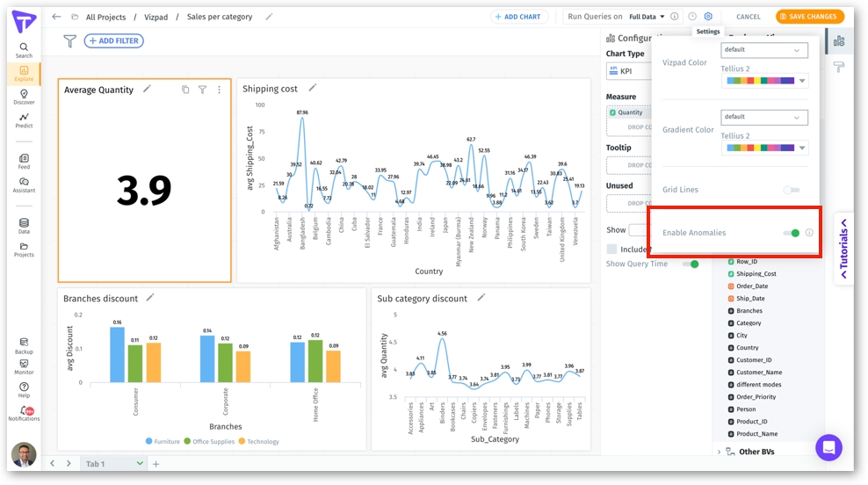
Task: Click the filter funnel icon above charts
Action: coord(69,41)
